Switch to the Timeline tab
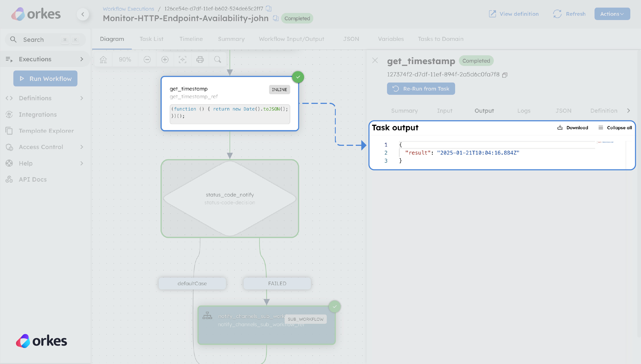 point(191,39)
